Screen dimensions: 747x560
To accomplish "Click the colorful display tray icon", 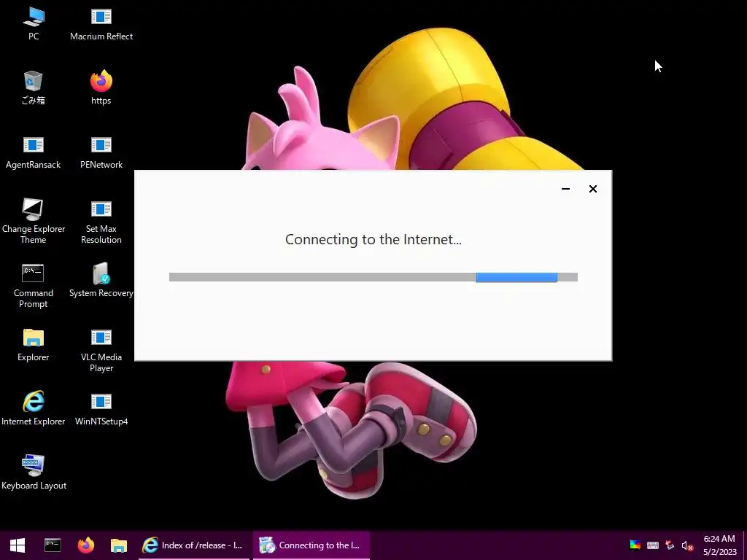I will pos(635,545).
